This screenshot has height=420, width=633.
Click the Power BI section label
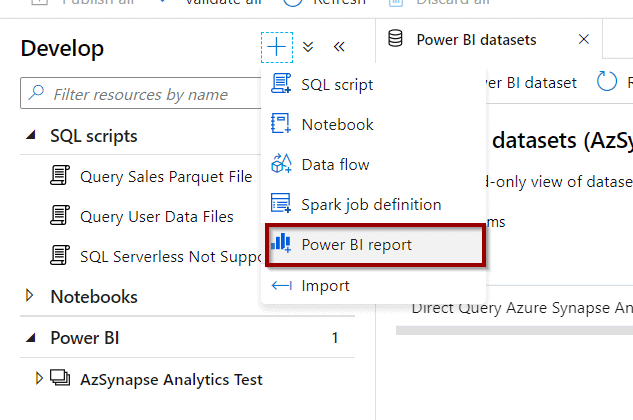click(x=85, y=338)
